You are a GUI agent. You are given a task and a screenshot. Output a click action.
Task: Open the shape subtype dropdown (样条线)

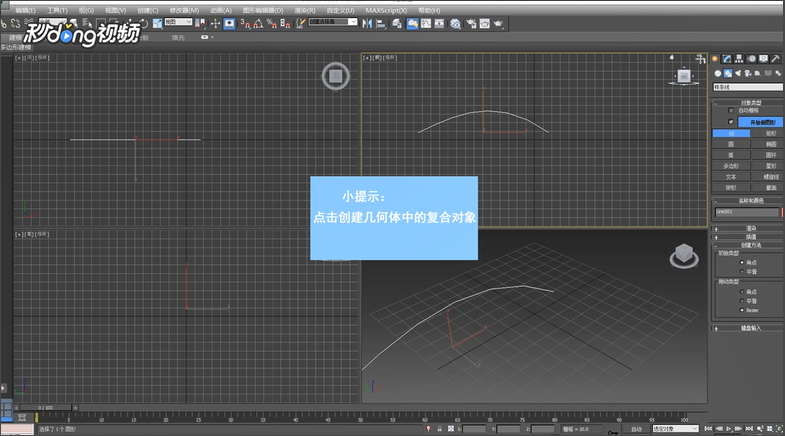(x=747, y=87)
